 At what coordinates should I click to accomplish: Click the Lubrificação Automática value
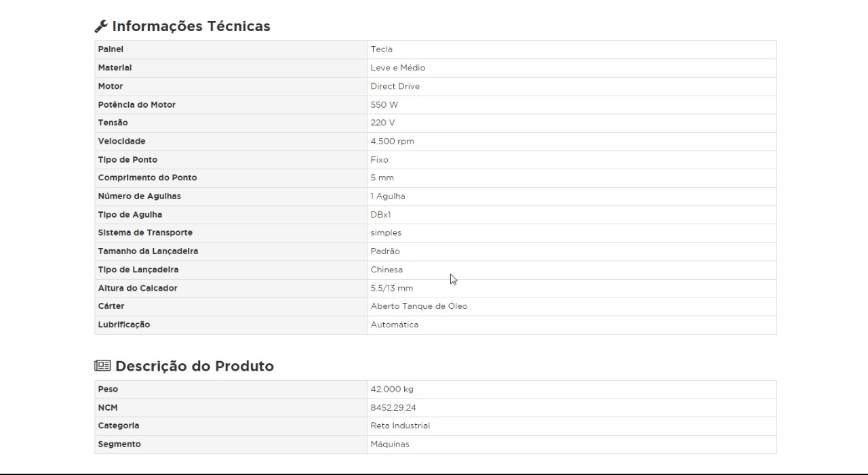click(394, 325)
